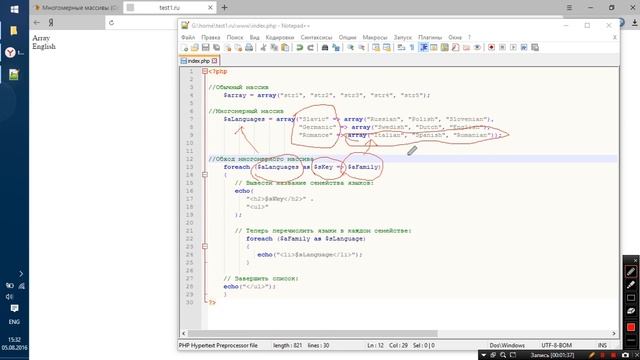640x360 pixels.
Task: Open the function list toolbar icon
Action: (x=456, y=48)
